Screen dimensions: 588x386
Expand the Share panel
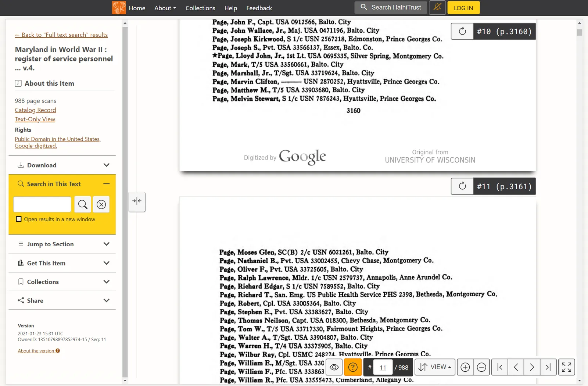62,301
